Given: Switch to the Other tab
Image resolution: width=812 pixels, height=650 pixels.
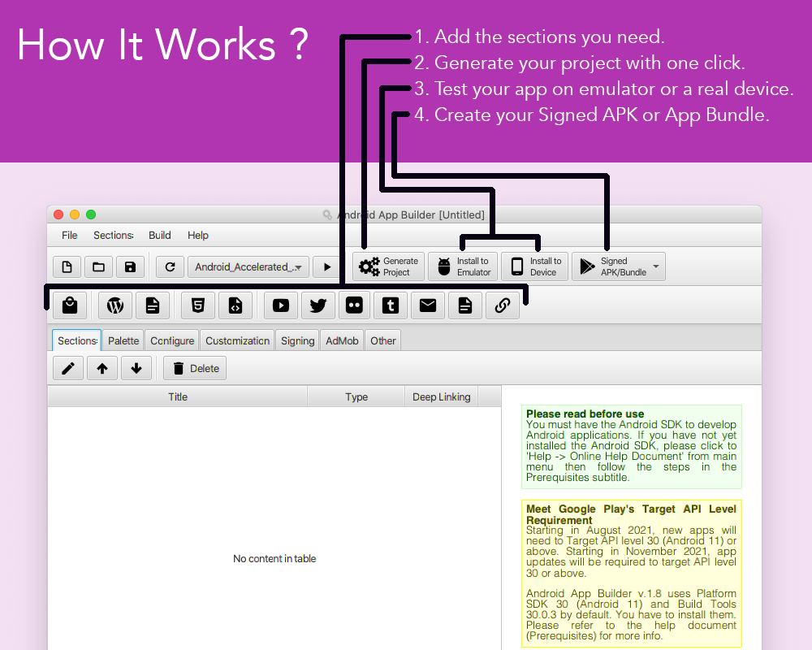Looking at the screenshot, I should (x=382, y=340).
